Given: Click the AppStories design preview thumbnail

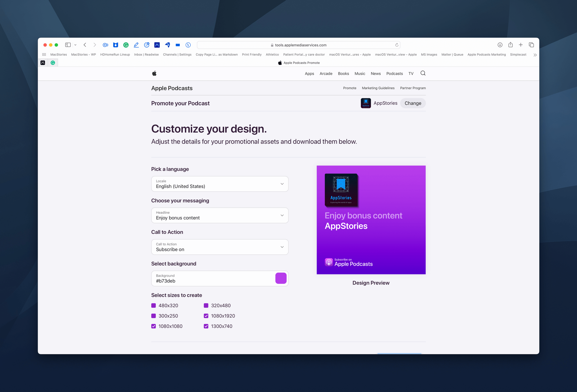Looking at the screenshot, I should (x=371, y=219).
